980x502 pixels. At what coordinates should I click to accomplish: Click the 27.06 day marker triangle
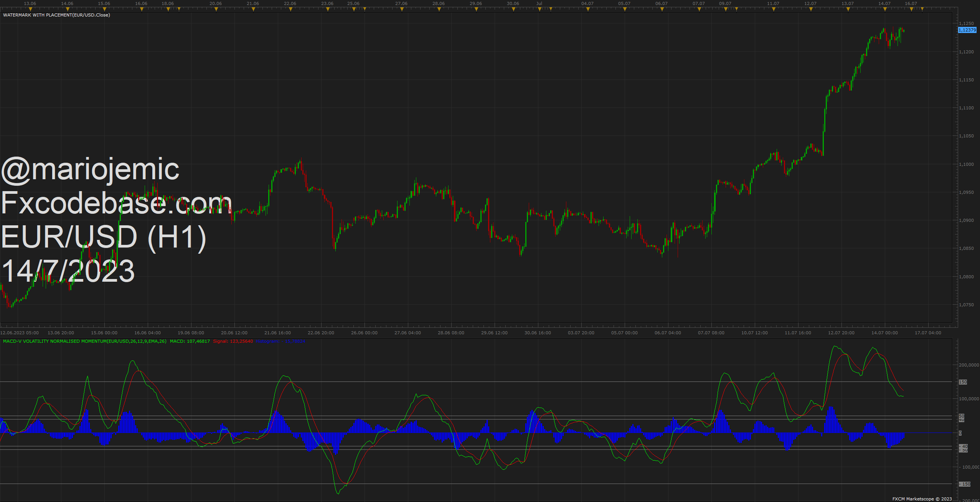click(402, 9)
